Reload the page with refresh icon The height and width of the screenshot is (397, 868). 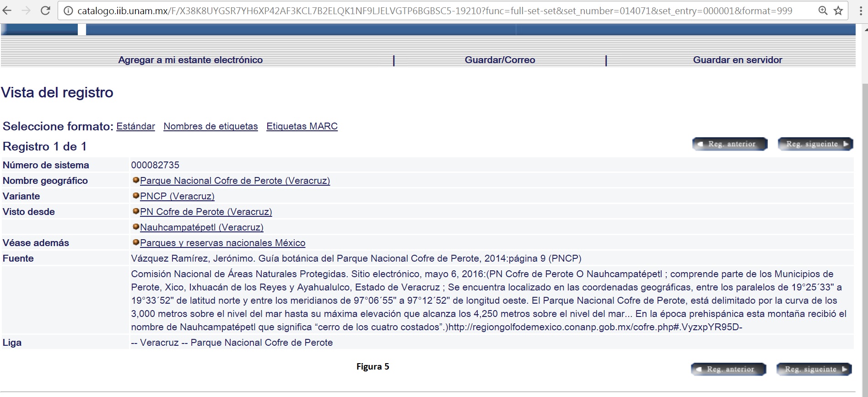pos(45,11)
